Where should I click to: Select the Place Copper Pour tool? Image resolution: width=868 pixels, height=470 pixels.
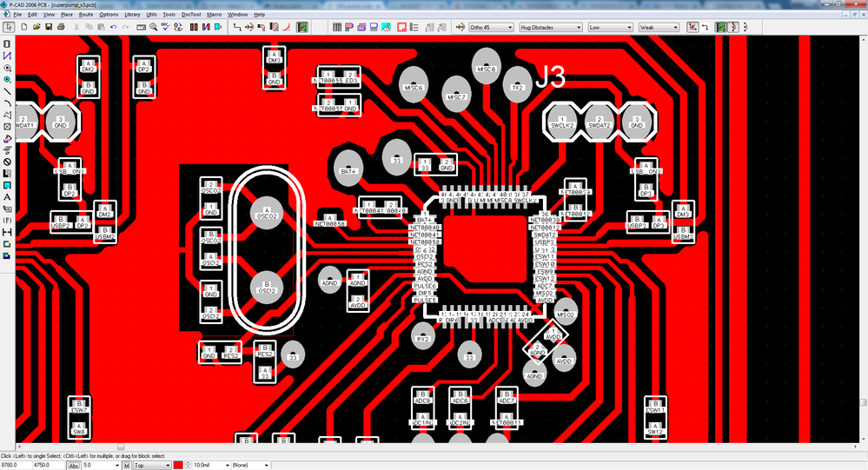(7, 138)
